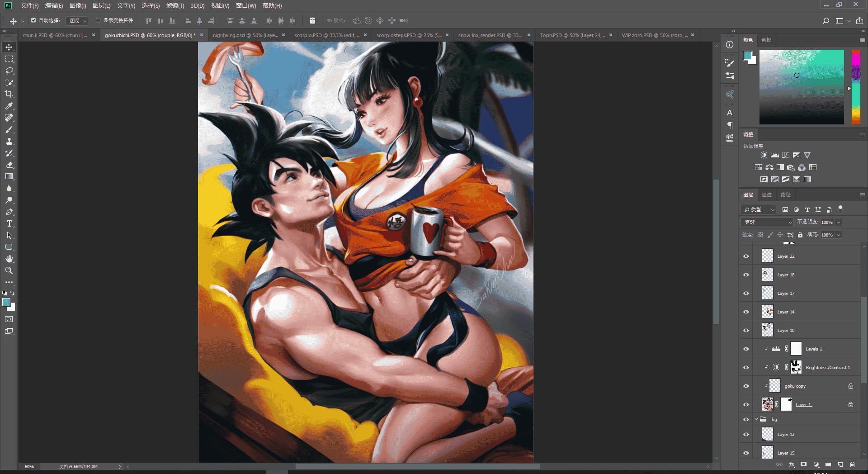Select the Clone Stamp tool
This screenshot has height=474, width=868.
(9, 141)
